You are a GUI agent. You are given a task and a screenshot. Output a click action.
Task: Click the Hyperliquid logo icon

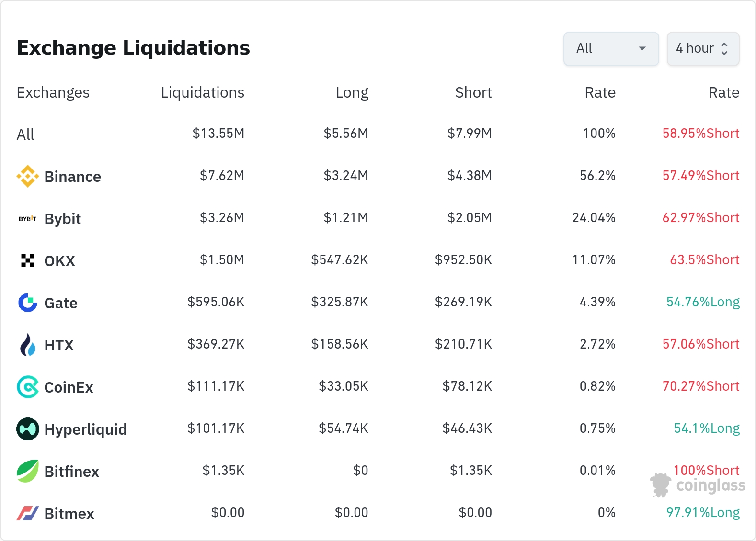tap(27, 429)
